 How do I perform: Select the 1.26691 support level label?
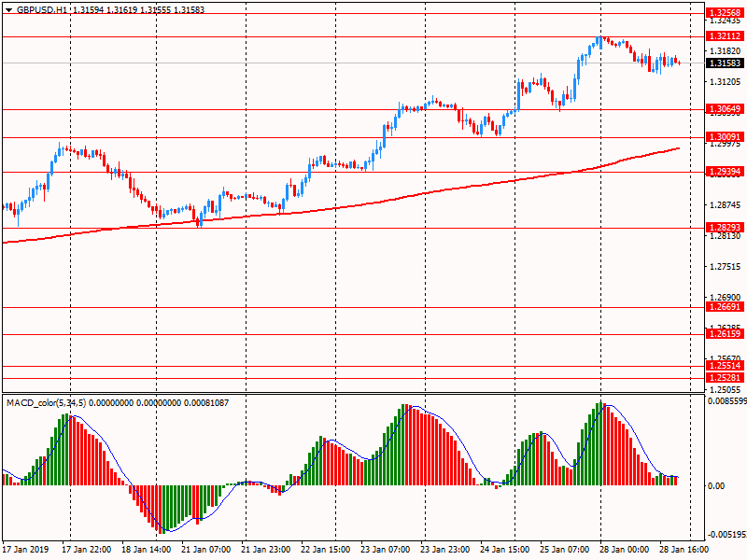[x=725, y=307]
